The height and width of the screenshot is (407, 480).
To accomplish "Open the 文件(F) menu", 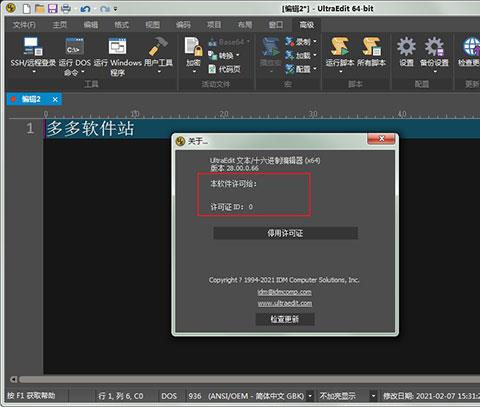I will click(24, 25).
